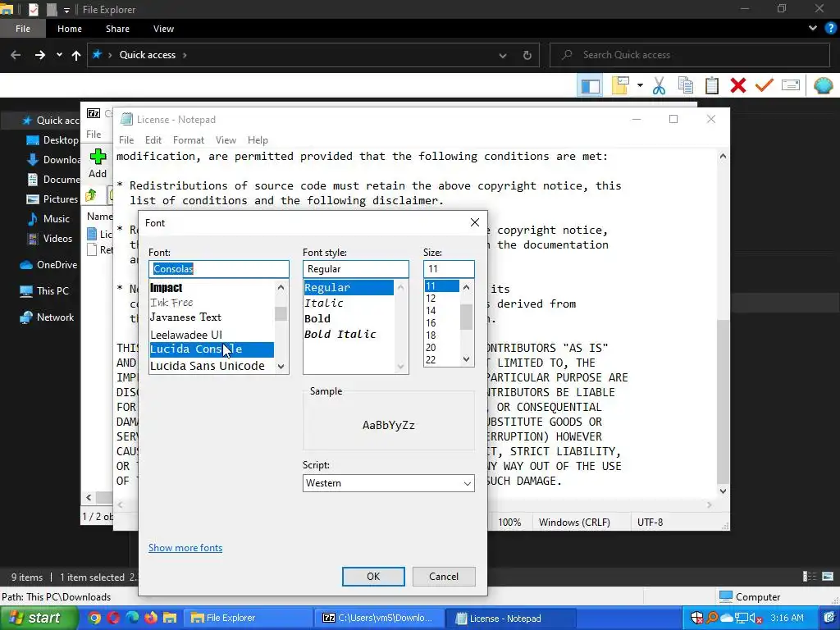Click the Size input field
Image resolution: width=840 pixels, height=630 pixels.
tap(449, 269)
